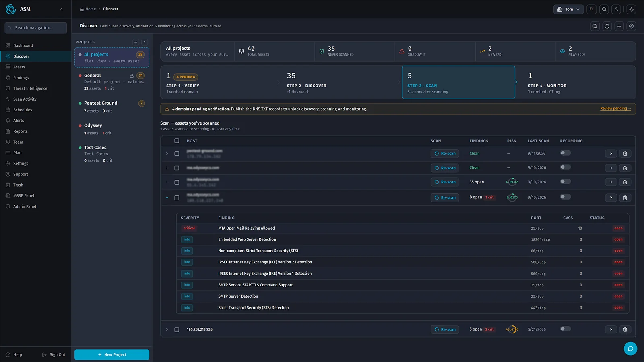Open Schedules in the sidebar

[36, 110]
